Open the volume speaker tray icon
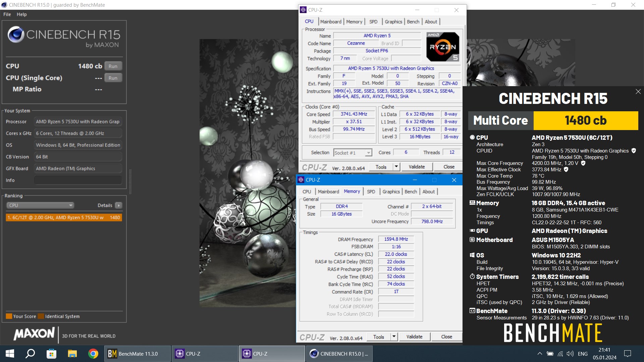 [570, 354]
